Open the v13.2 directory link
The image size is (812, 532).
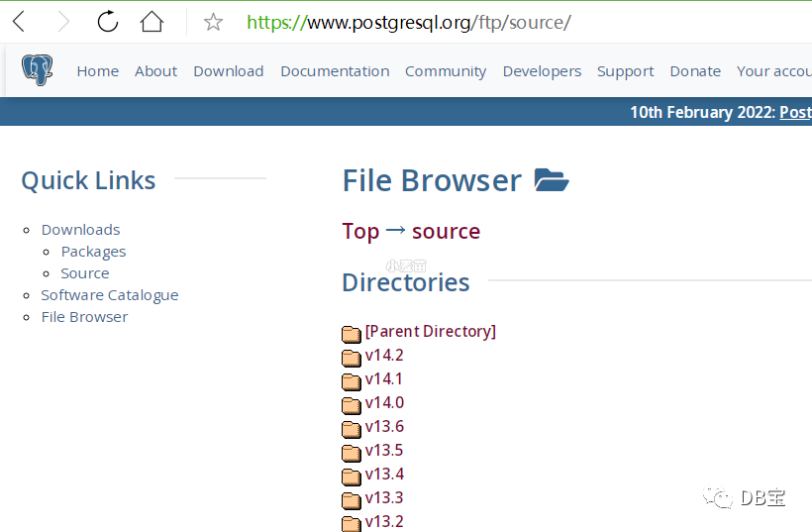point(384,522)
